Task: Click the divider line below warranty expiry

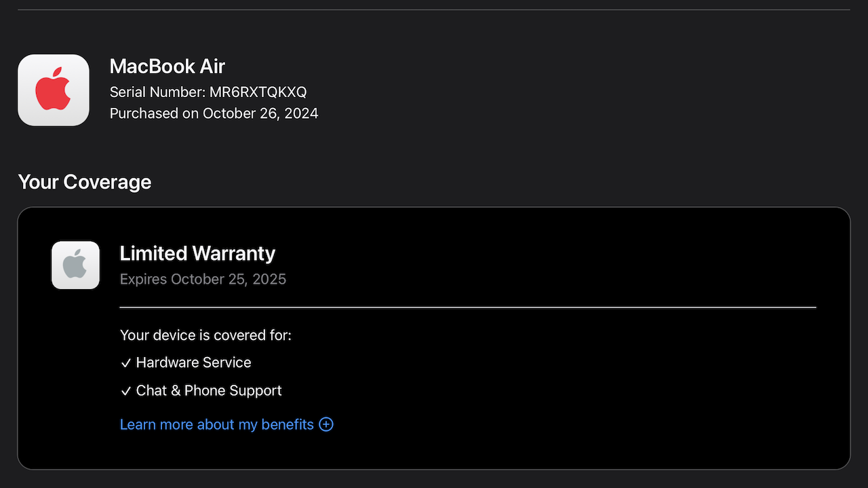Action: click(468, 307)
